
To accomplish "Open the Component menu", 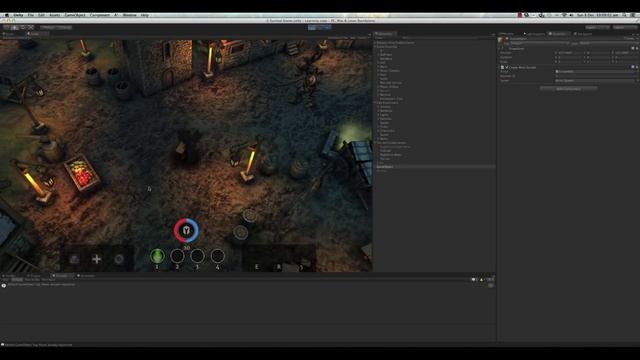I will point(100,15).
